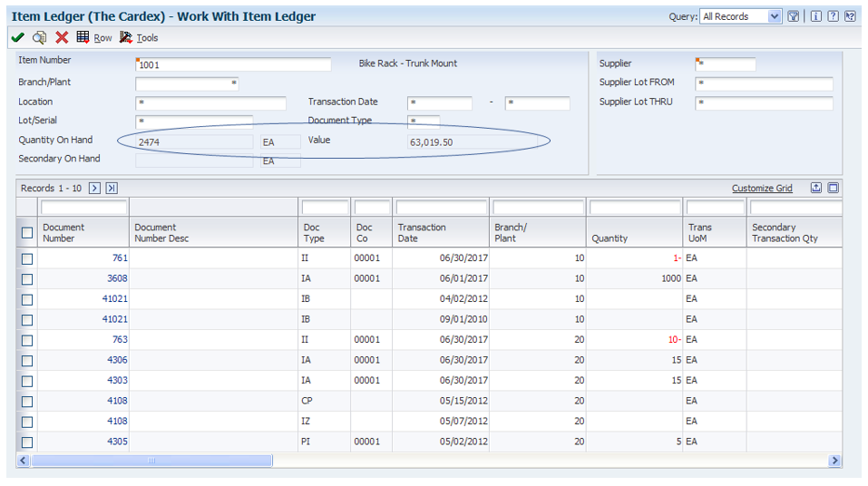Click the Quantity column header
The height and width of the screenshot is (486, 868).
tap(634, 232)
